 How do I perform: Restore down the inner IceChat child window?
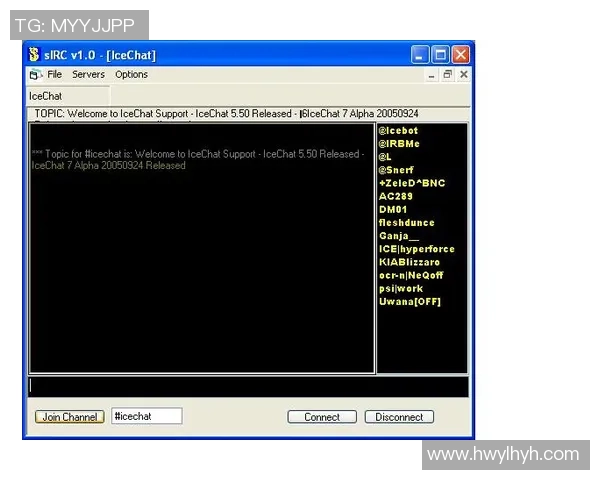point(447,75)
